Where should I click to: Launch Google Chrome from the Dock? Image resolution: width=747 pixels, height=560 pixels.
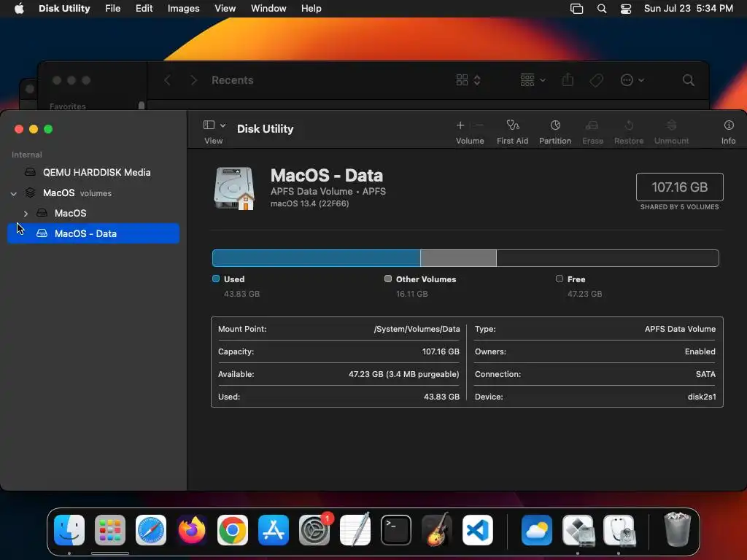[233, 530]
